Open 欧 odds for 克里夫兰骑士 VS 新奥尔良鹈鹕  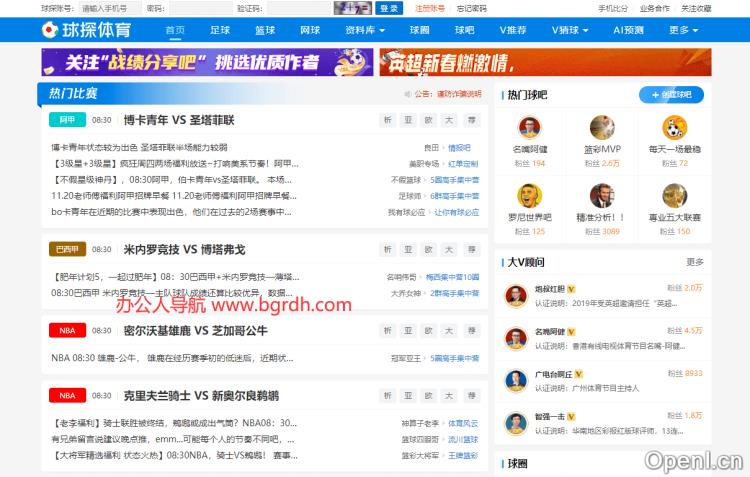pyautogui.click(x=429, y=396)
